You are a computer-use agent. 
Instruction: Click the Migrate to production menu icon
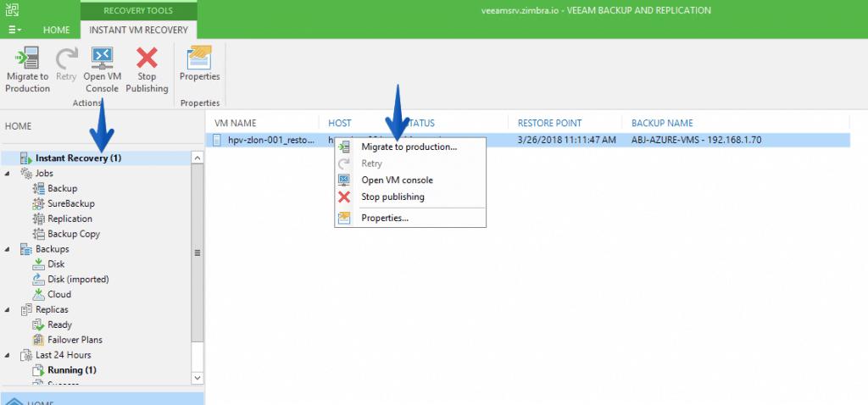point(344,147)
